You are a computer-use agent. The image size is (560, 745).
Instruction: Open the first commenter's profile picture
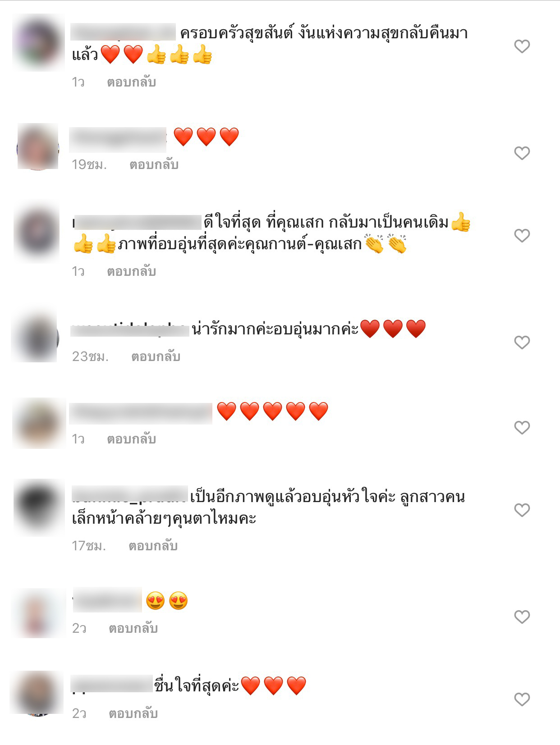pyautogui.click(x=38, y=42)
